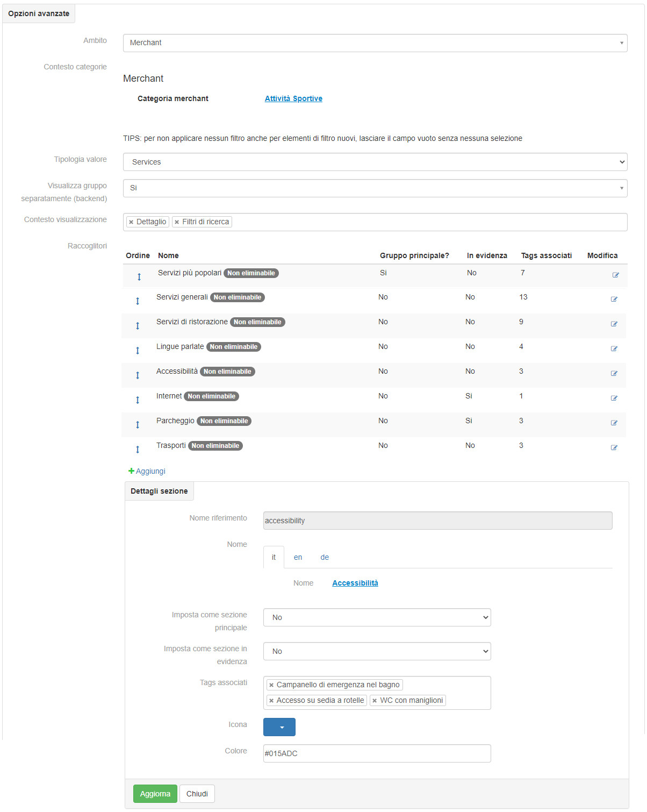
Task: Open the Ambito Merchant dropdown
Action: click(x=375, y=43)
